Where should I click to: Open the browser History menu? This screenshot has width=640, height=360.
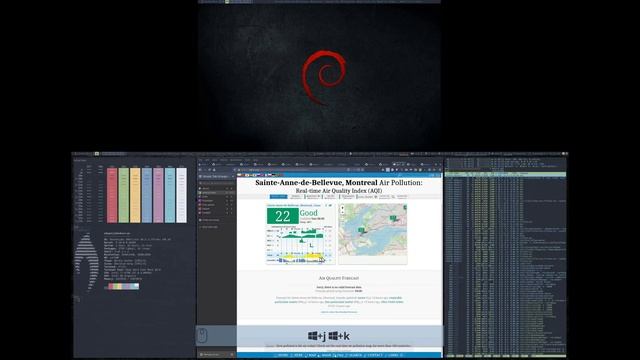click(224, 160)
